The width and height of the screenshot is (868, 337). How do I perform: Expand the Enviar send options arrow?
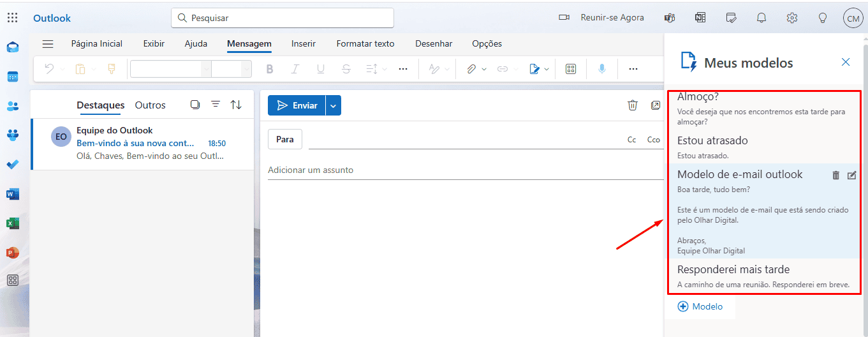[334, 105]
